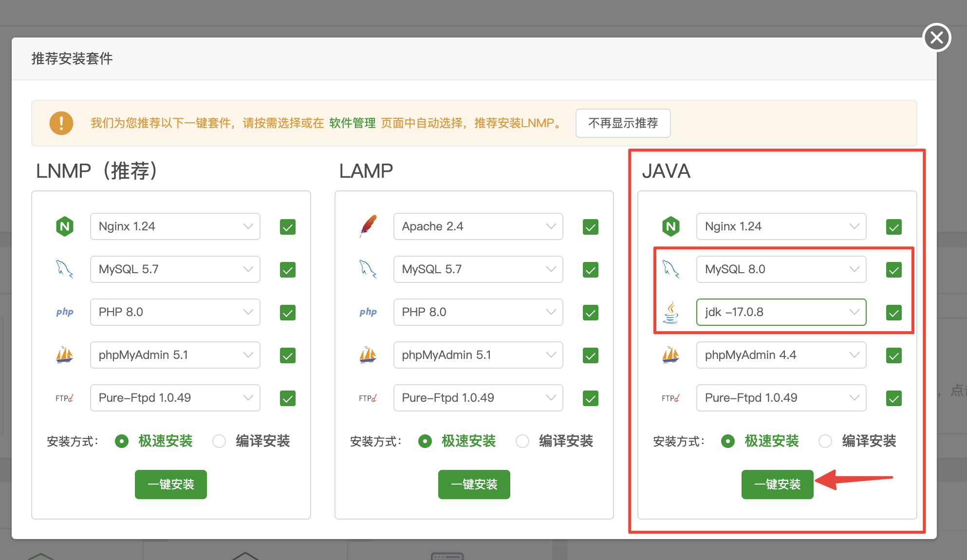Click the phpMyAdmin sailboat icon in JAVA
This screenshot has width=967, height=560.
click(x=671, y=355)
